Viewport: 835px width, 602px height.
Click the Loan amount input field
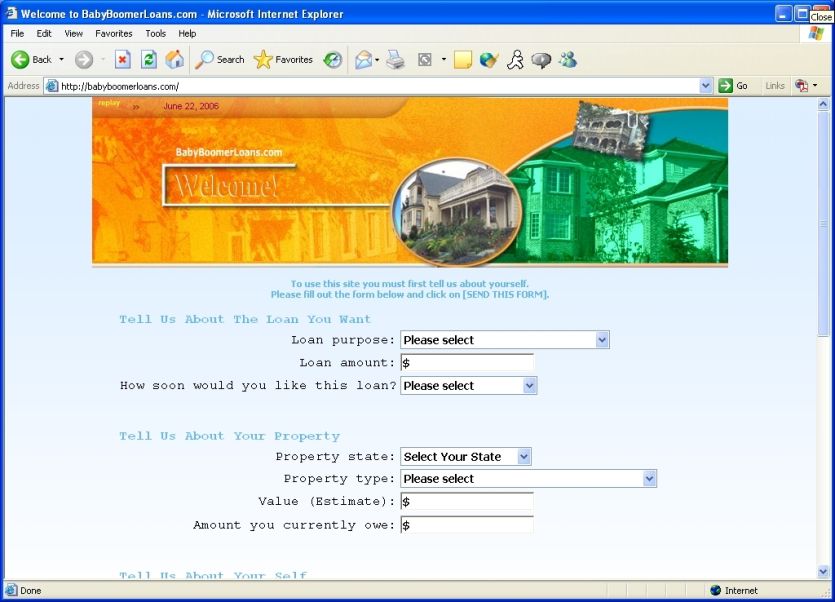(x=467, y=363)
